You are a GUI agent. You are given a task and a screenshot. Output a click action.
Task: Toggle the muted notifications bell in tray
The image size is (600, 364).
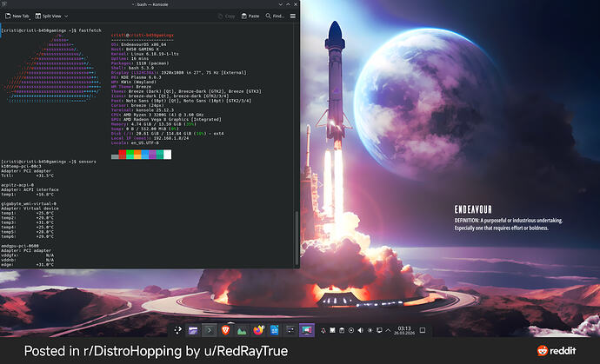pyautogui.click(x=323, y=330)
